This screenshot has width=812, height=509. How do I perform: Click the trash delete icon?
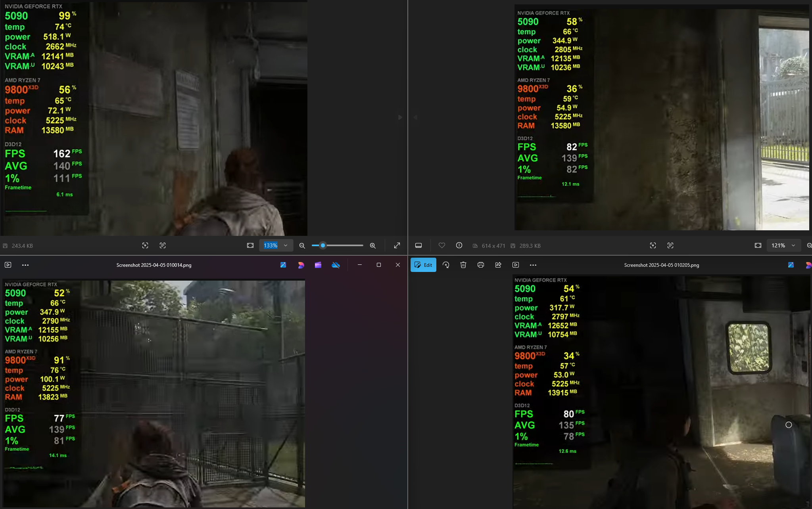pos(463,265)
